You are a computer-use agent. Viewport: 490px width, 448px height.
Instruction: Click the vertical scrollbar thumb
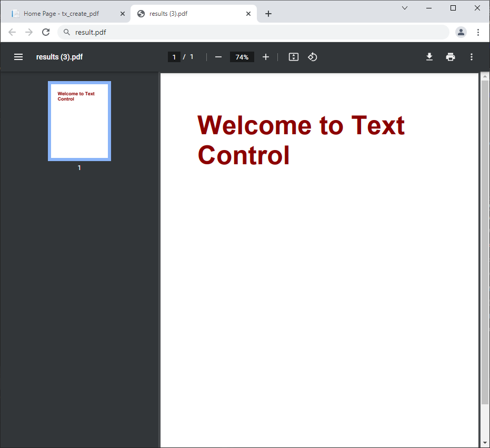click(485, 242)
